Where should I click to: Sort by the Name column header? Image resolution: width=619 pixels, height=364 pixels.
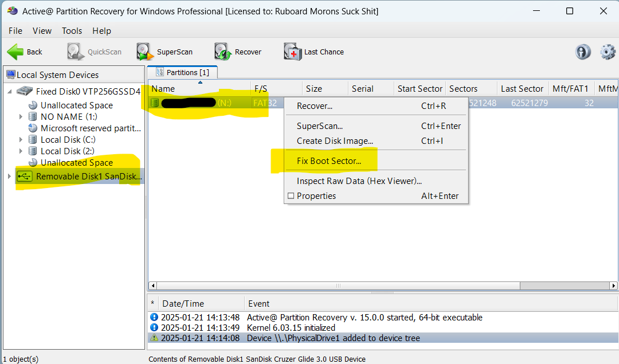pos(199,89)
